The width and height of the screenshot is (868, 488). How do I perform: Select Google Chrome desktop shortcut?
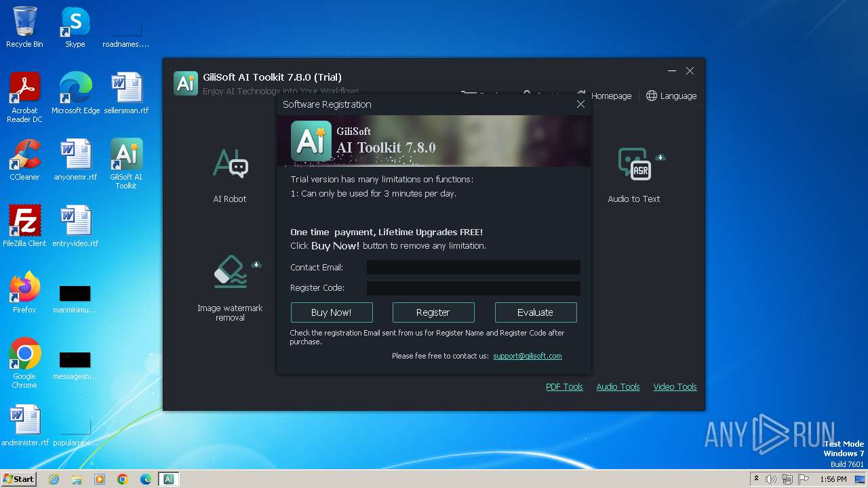[x=24, y=363]
